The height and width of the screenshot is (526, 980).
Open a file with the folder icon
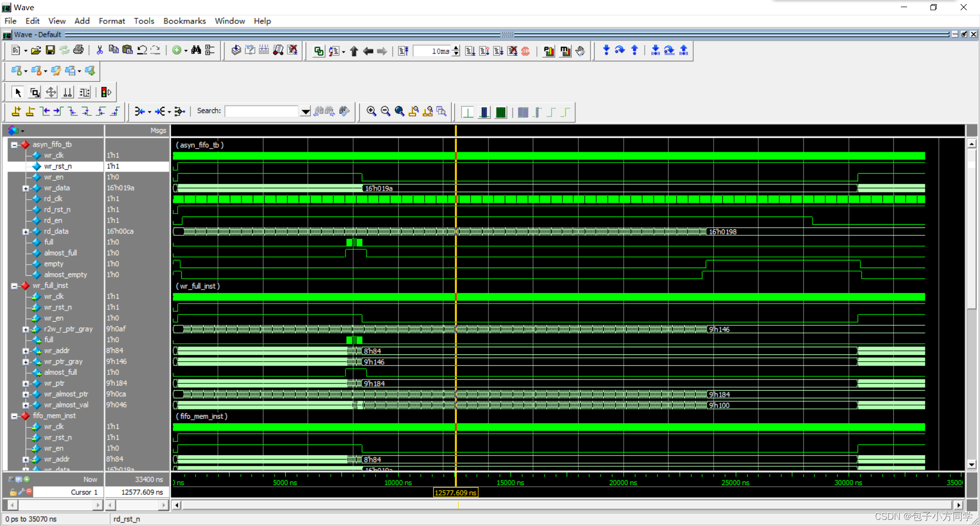click(x=36, y=51)
